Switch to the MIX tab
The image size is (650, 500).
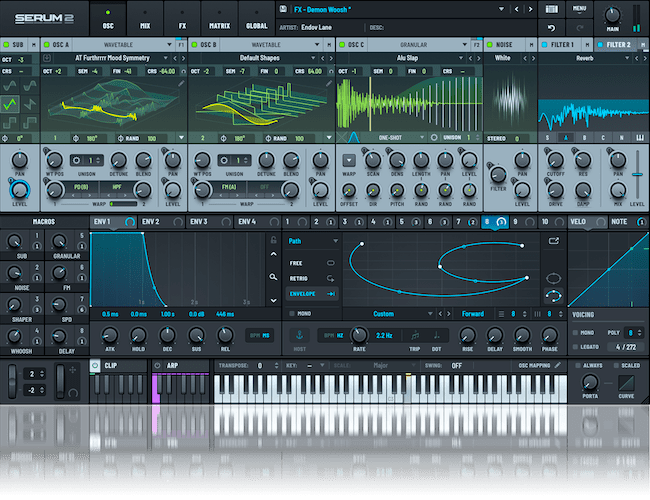click(145, 19)
